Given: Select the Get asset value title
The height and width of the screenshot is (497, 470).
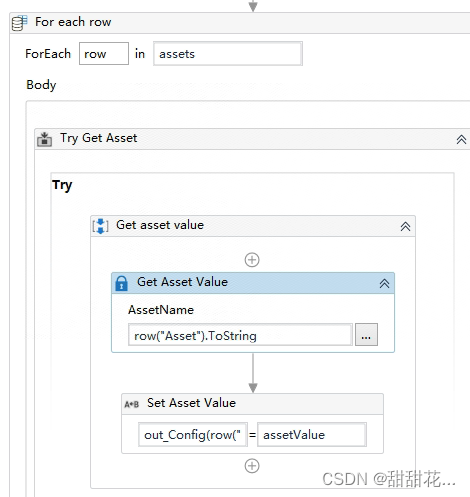Looking at the screenshot, I should coord(160,225).
